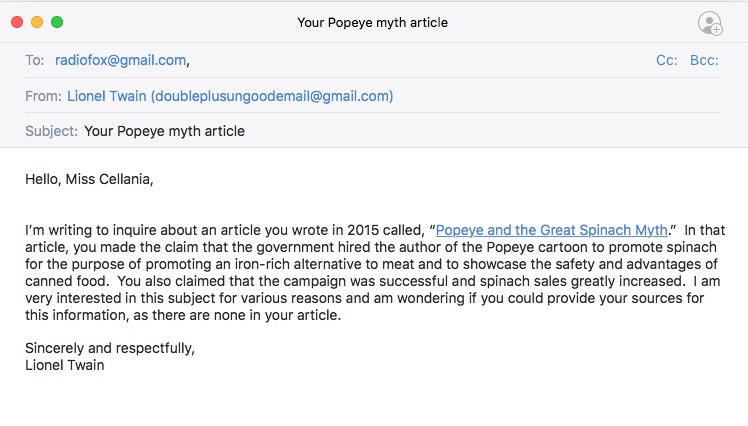This screenshot has width=748, height=426.
Task: Click the paragraph mentioning canned food
Action: pos(374,272)
